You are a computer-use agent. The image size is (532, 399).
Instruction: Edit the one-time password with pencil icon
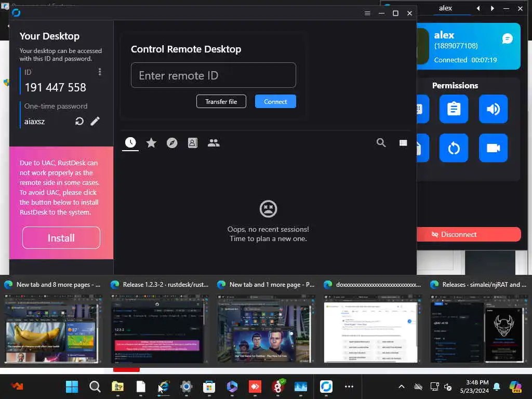[95, 121]
